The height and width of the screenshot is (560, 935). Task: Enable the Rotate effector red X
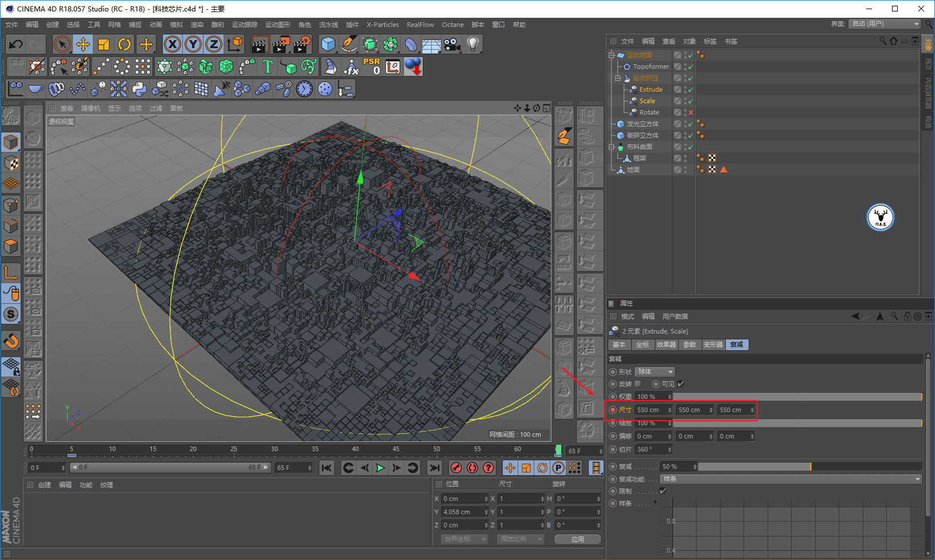tap(691, 112)
